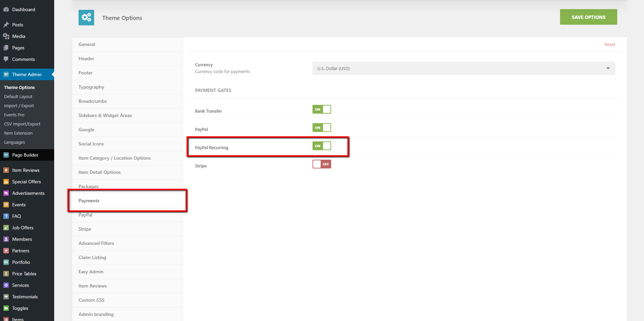Click the Save Options button
This screenshot has height=321, width=644.
(588, 17)
